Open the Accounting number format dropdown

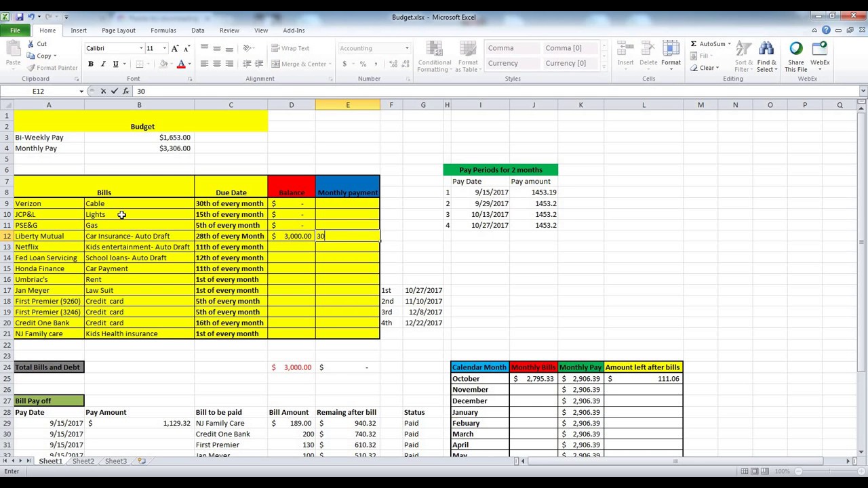coord(407,48)
